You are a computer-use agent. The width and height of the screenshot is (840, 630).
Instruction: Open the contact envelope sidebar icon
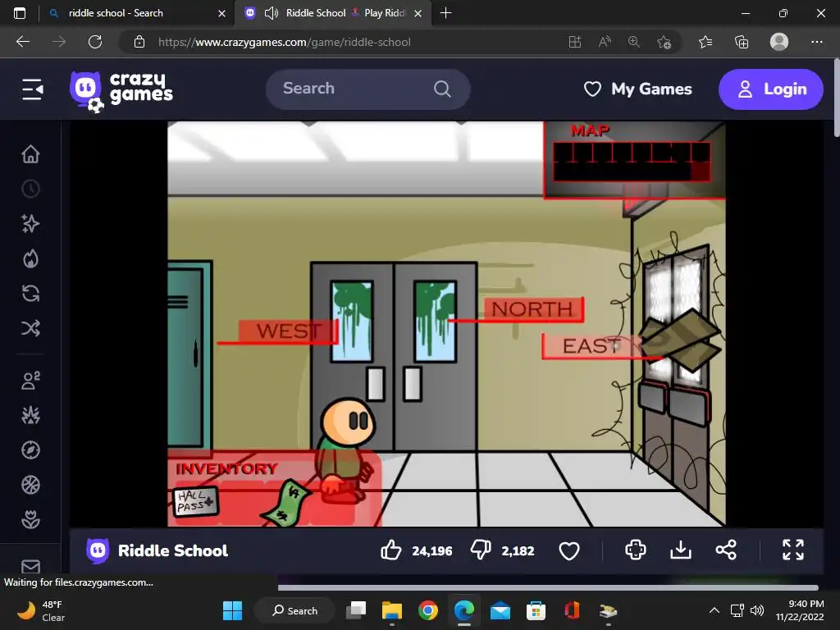coord(30,566)
